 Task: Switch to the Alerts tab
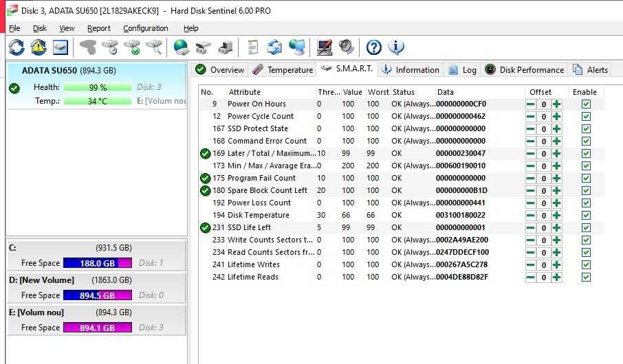coord(591,70)
